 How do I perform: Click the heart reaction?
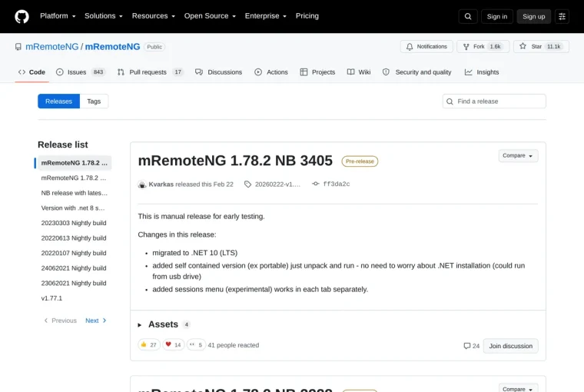pyautogui.click(x=173, y=344)
